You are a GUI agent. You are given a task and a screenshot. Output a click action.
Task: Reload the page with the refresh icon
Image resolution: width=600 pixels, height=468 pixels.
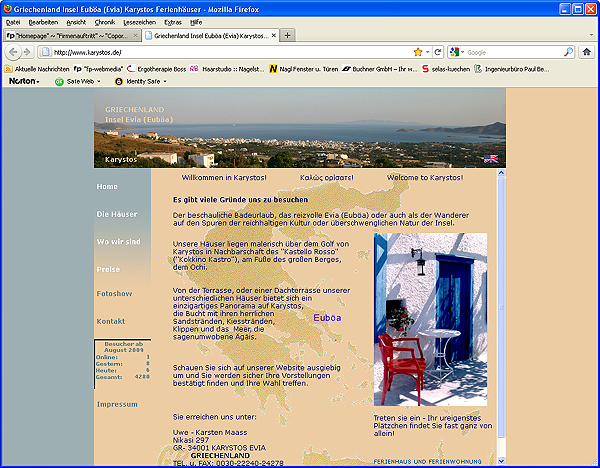pos(439,51)
